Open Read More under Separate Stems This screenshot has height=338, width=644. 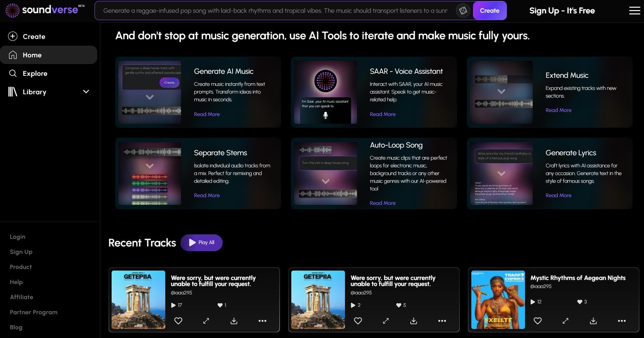point(207,195)
